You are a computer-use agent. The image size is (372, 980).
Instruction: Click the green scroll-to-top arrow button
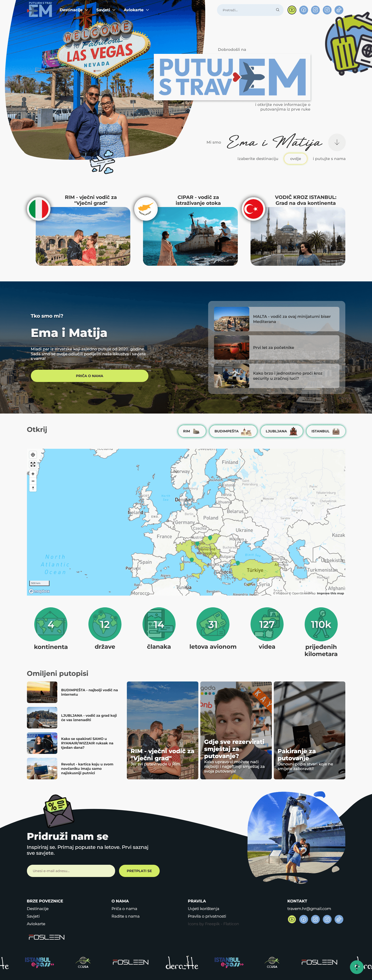click(x=356, y=966)
